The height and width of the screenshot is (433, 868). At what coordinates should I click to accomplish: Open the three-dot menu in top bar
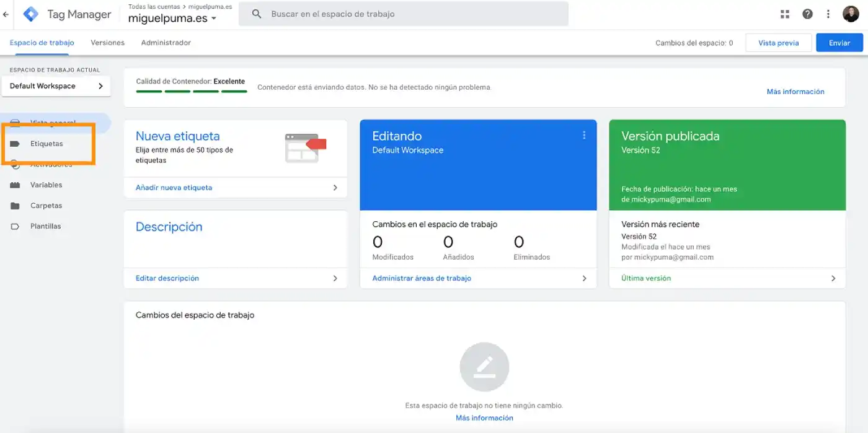[x=828, y=14]
